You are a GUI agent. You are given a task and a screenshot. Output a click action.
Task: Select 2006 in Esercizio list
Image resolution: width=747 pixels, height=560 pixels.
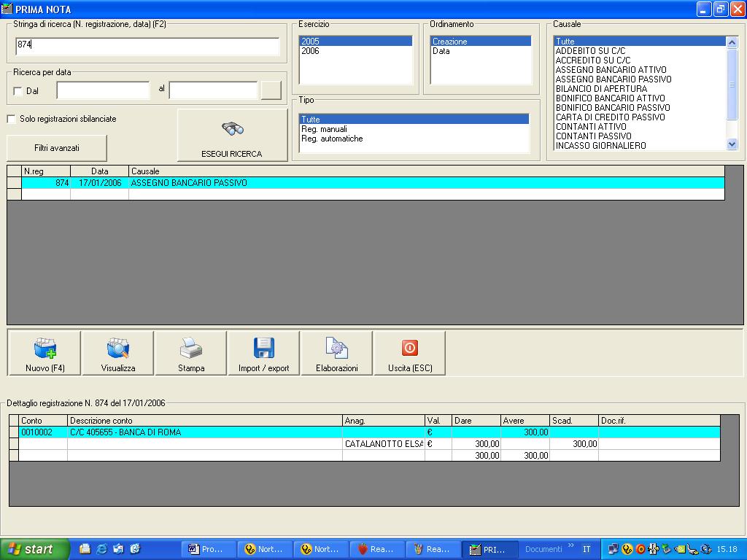[355, 51]
